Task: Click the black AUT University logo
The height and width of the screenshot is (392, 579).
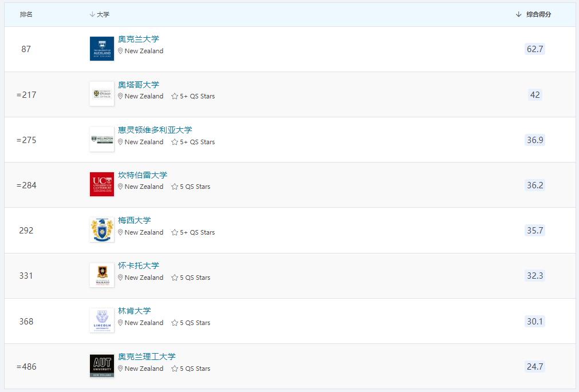Action: pos(101,366)
